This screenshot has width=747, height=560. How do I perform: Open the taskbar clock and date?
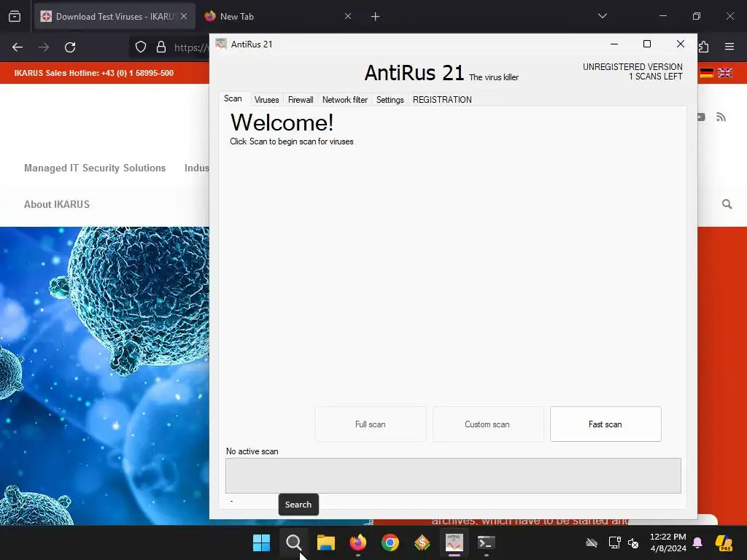tap(668, 542)
